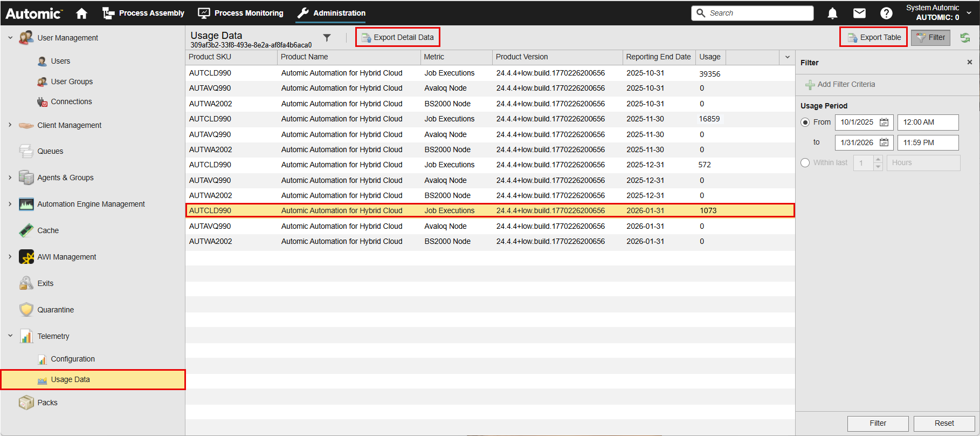Image resolution: width=980 pixels, height=436 pixels.
Task: Select the Within last radio button
Action: tap(805, 163)
